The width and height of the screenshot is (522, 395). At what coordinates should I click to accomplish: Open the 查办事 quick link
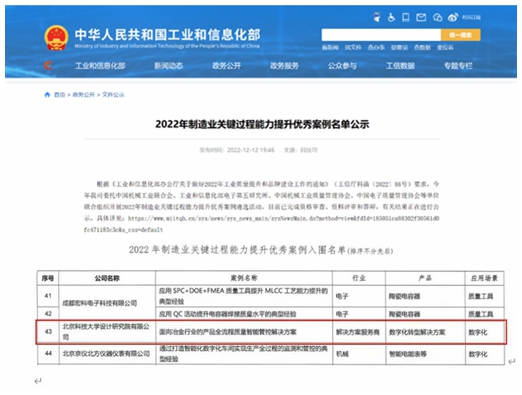376,48
